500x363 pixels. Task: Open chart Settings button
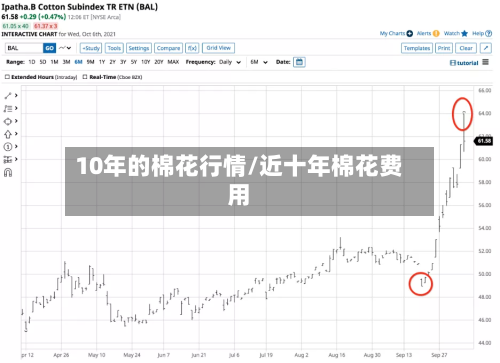tap(139, 48)
